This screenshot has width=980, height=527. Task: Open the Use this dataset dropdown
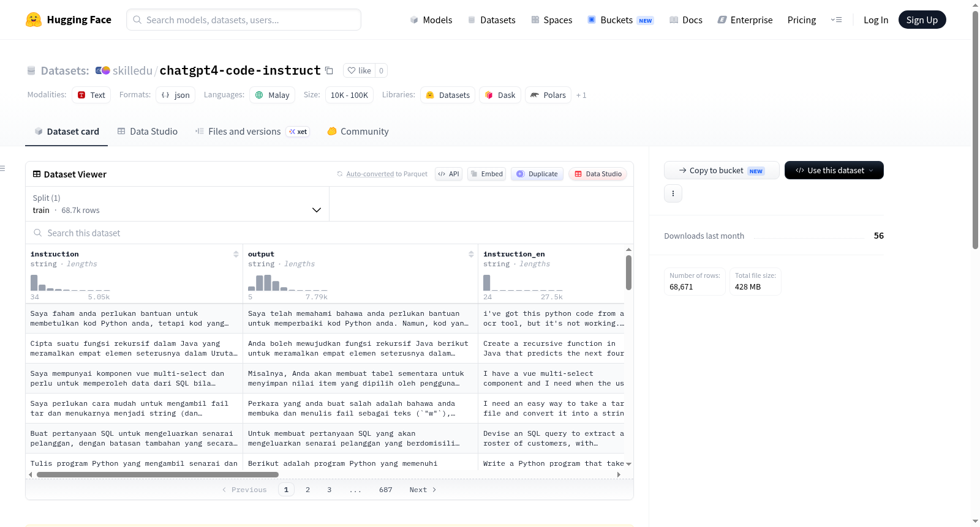coord(834,170)
